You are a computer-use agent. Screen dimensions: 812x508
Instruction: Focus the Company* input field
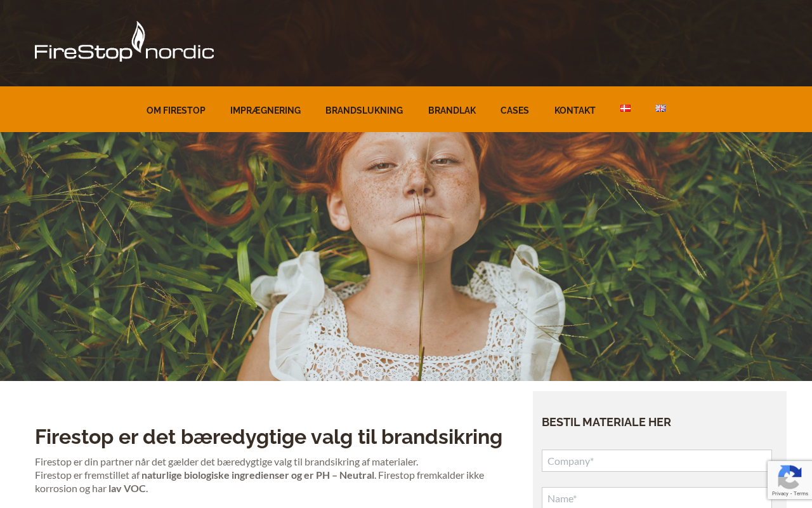(657, 461)
